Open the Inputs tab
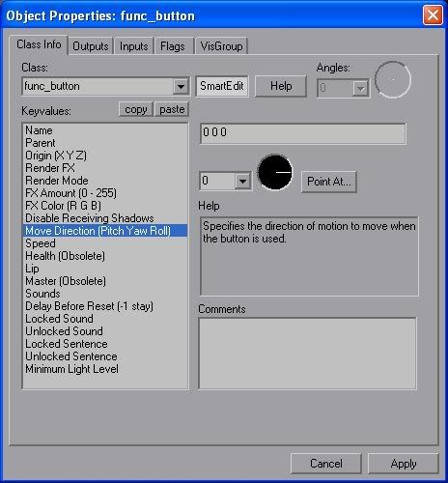This screenshot has width=448, height=483. (x=134, y=46)
